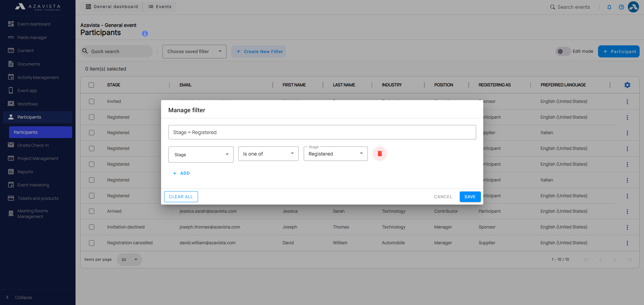Screen dimensions: 644x305
Task: Click Create New Filter button
Action: tap(258, 51)
